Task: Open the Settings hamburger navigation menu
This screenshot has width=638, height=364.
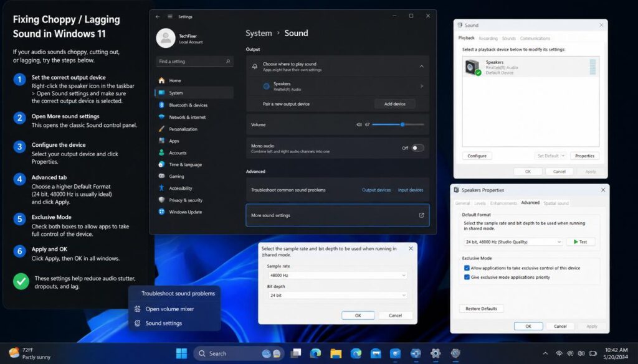Action: tap(169, 17)
